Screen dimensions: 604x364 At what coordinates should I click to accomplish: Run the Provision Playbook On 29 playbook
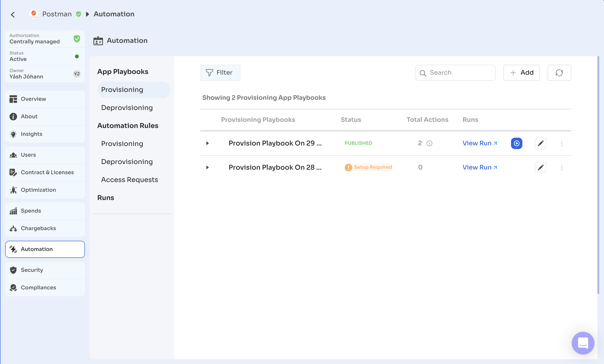tap(516, 143)
